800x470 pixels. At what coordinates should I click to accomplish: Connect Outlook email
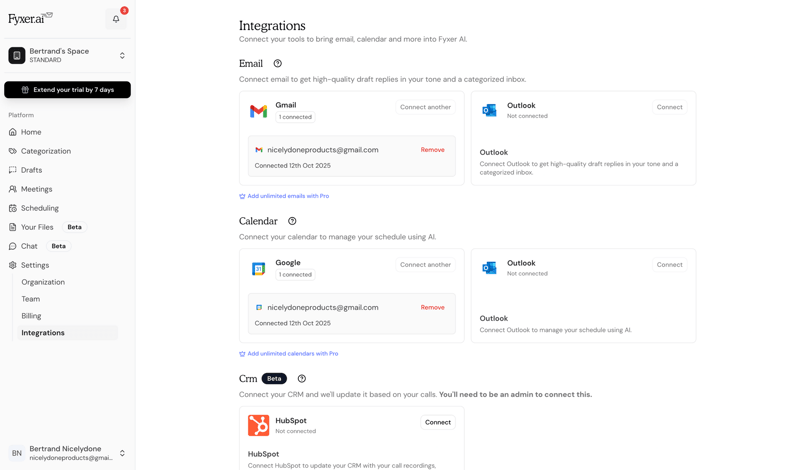[669, 107]
